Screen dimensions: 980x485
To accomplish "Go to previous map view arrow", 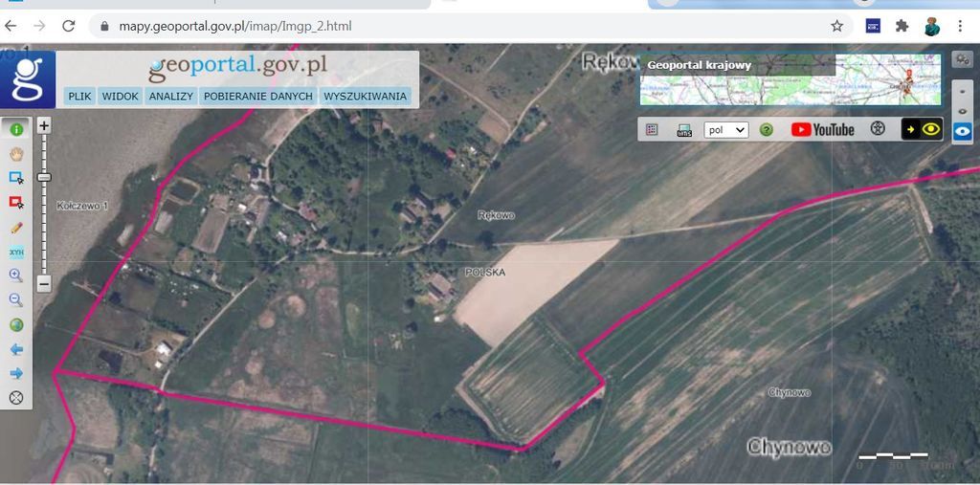I will (16, 349).
